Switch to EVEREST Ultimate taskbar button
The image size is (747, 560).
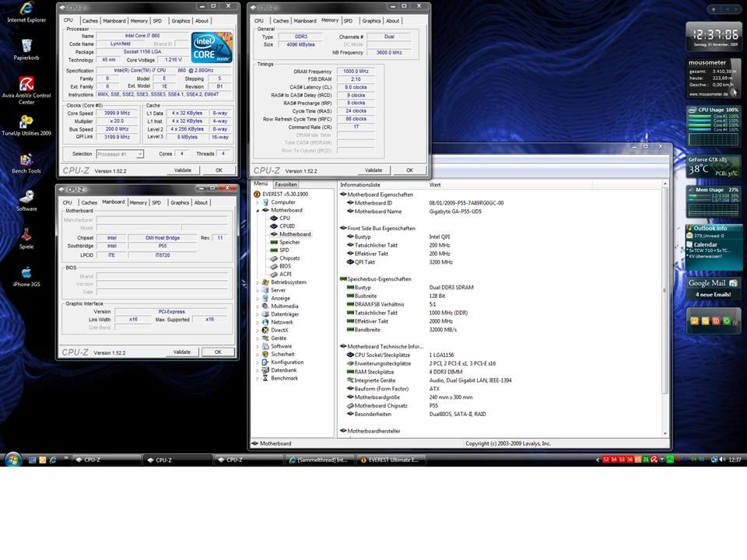point(390,460)
